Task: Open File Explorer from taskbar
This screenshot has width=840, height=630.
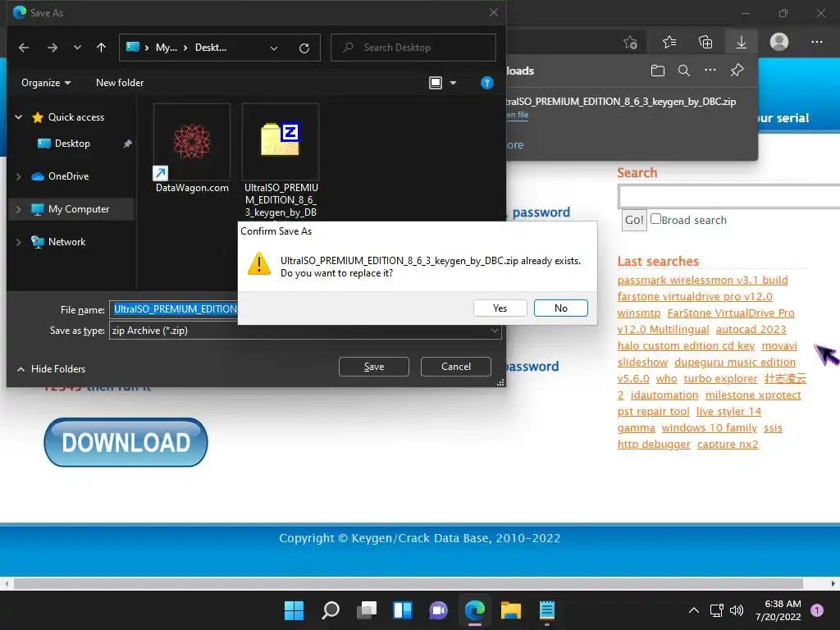Action: point(510,610)
